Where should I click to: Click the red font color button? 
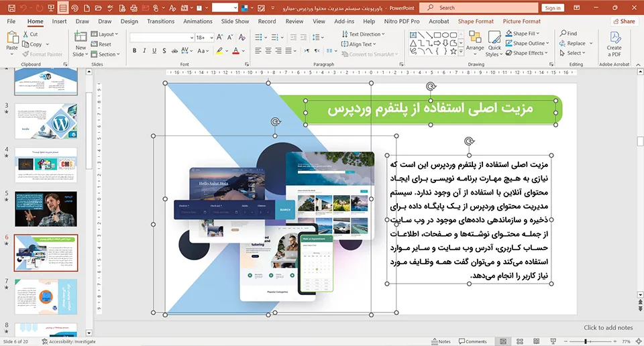pyautogui.click(x=235, y=51)
